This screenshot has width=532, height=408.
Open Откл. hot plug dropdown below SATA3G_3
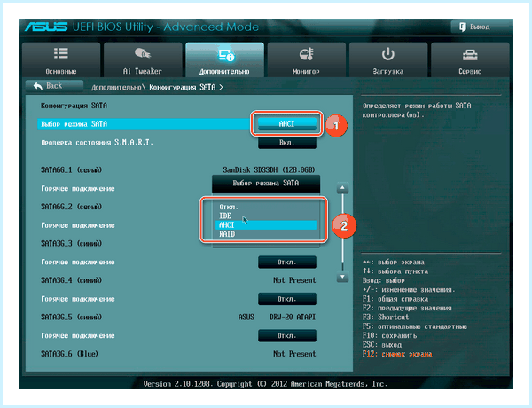pyautogui.click(x=287, y=262)
